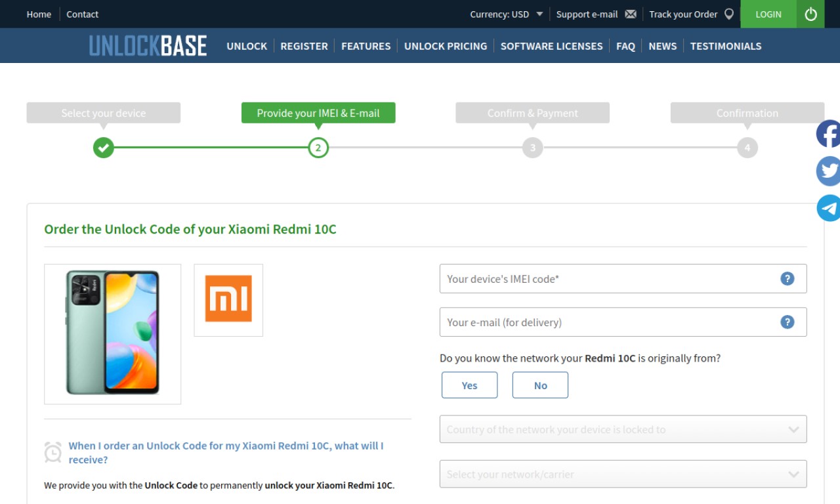Answer No to knowing the original network

coord(540,385)
